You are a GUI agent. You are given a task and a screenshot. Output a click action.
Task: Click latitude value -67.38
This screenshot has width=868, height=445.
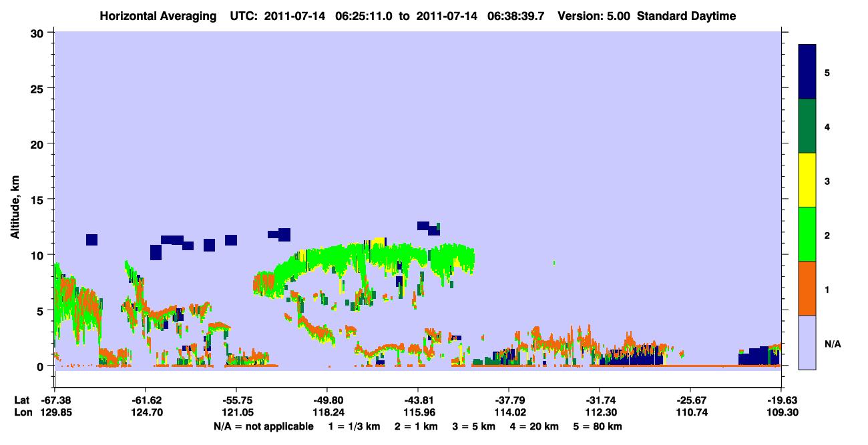tap(55, 400)
